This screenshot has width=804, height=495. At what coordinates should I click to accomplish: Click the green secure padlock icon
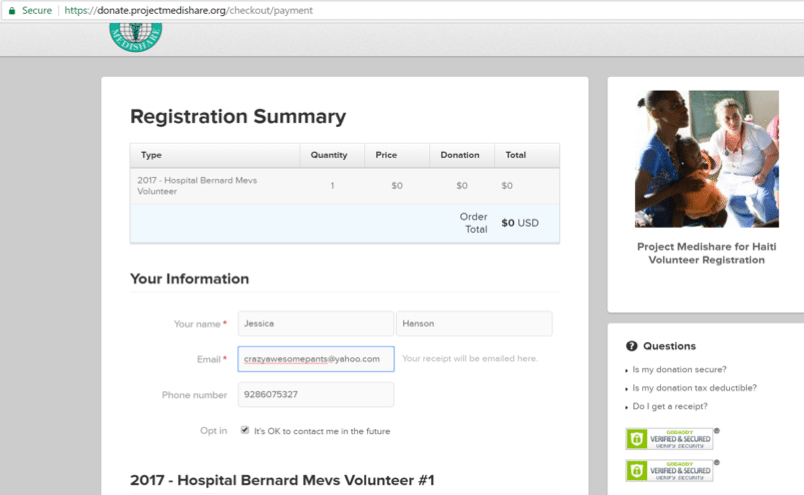[12, 10]
